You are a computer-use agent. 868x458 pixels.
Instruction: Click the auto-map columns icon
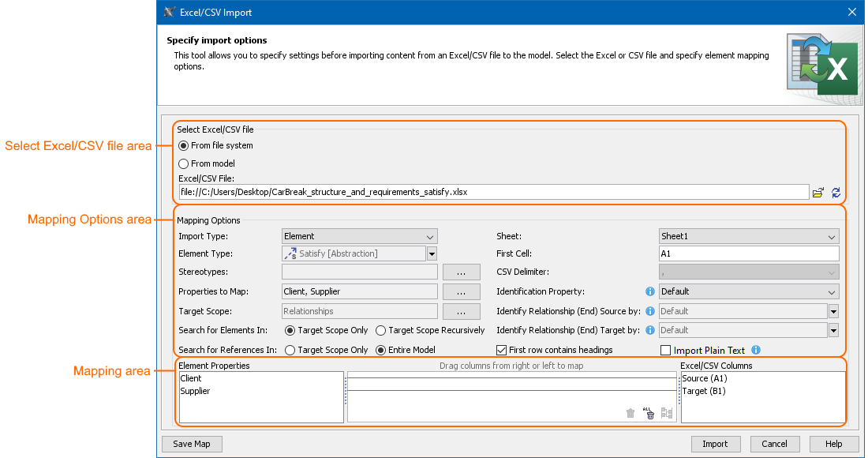pyautogui.click(x=668, y=413)
